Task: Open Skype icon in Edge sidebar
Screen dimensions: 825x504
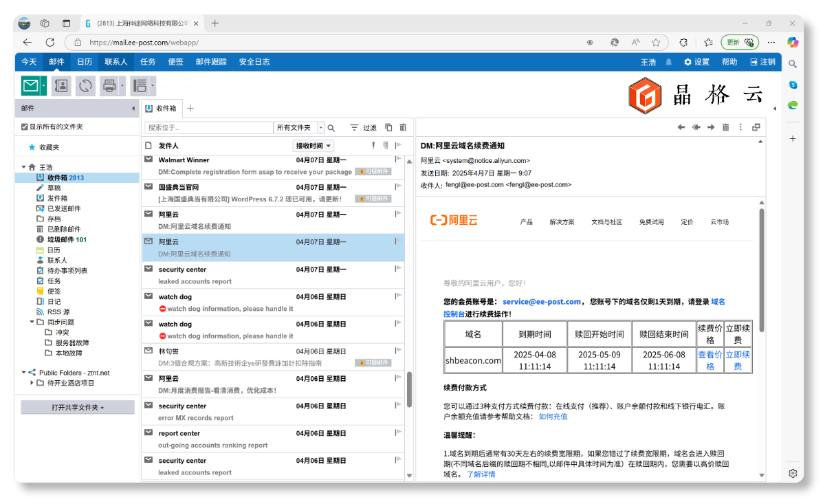Action: pyautogui.click(x=793, y=85)
